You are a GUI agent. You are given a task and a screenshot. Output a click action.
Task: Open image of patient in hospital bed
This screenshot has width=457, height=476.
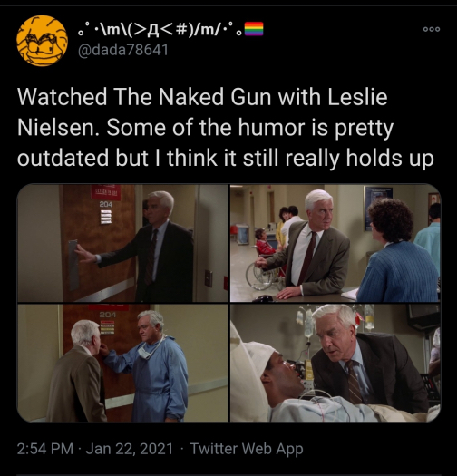(x=335, y=363)
